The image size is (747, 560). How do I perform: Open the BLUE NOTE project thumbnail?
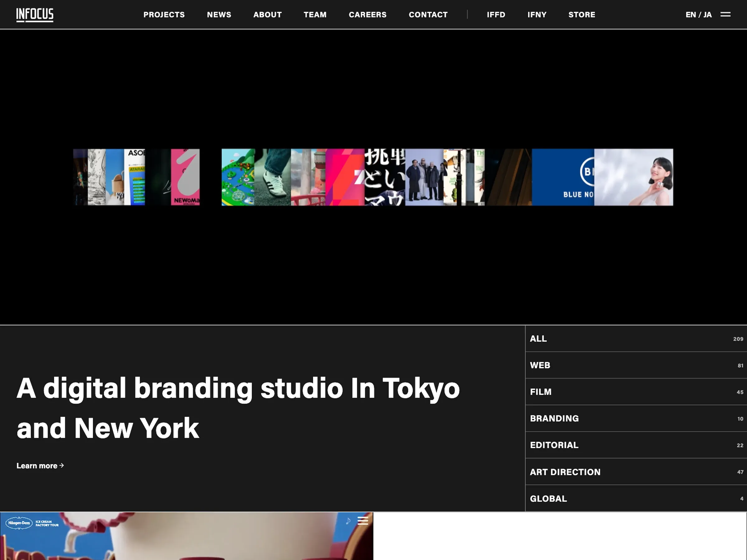pyautogui.click(x=563, y=177)
